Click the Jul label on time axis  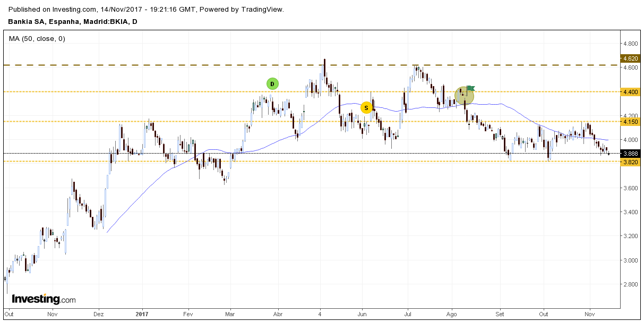tap(408, 314)
